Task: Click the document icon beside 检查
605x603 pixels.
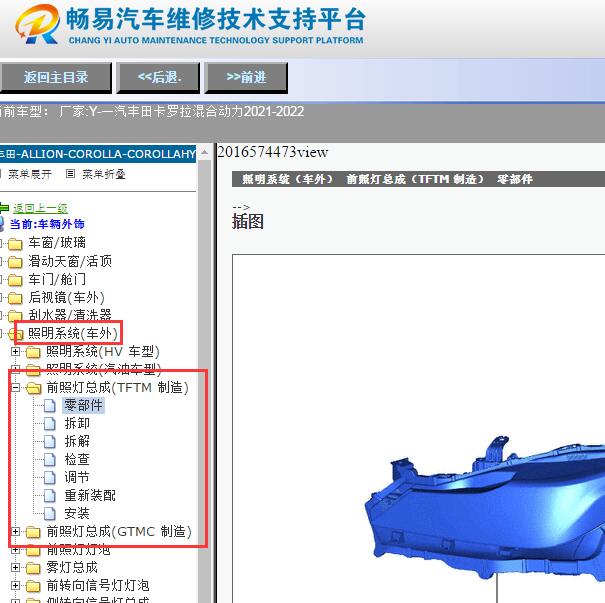Action: (50, 460)
